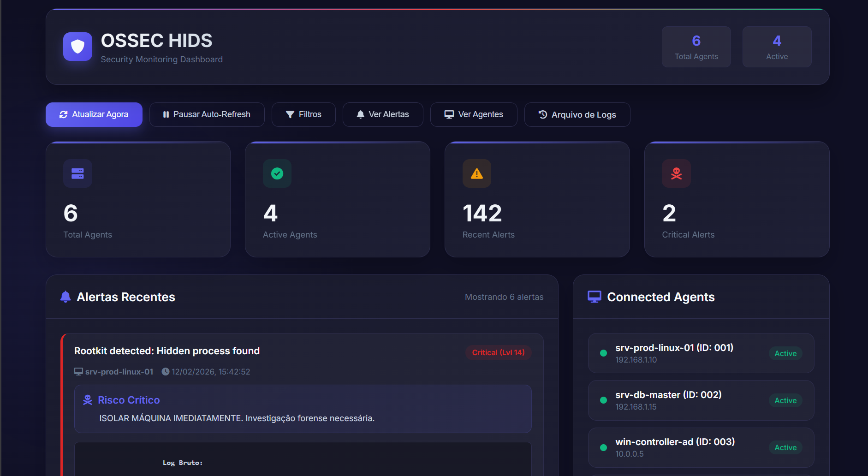Click the Rootkit detected alert title
This screenshot has width=868, height=476.
167,351
